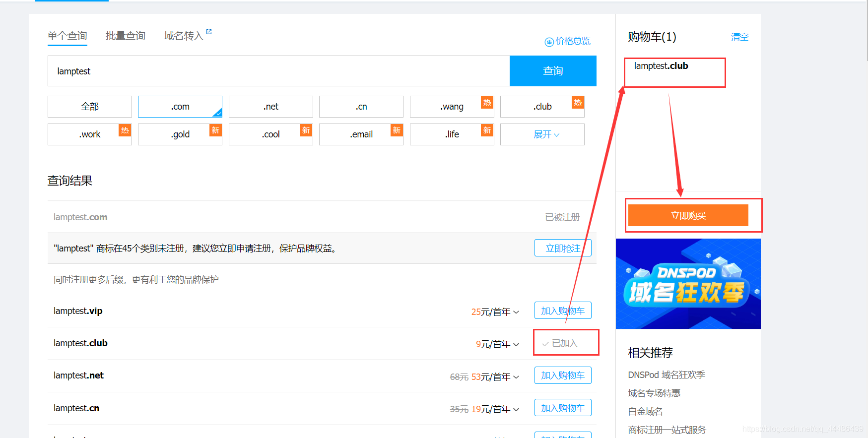Toggle the .work suffix filter
Screen dimensions: 868x438
coord(90,134)
